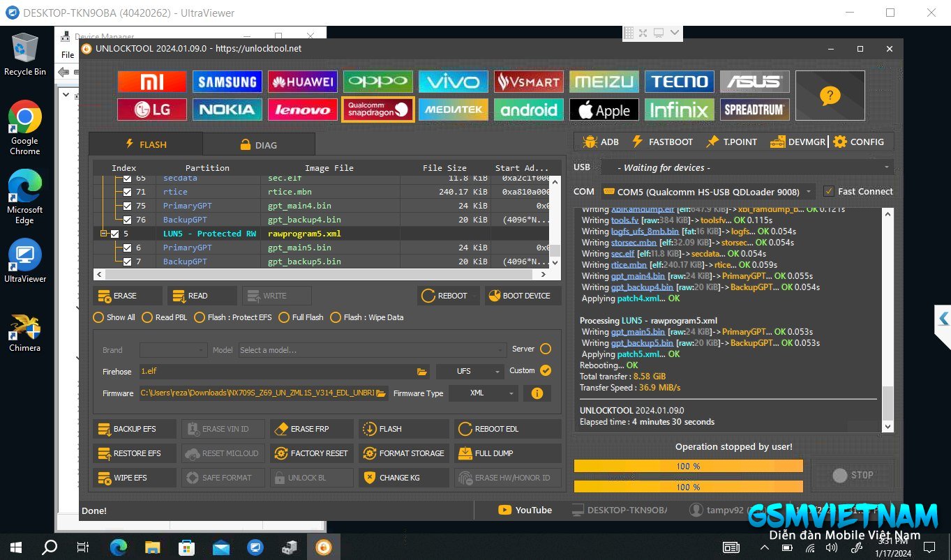Screen dimensions: 951x560
Task: Open Google Chrome desktop shortcut
Action: click(x=25, y=128)
